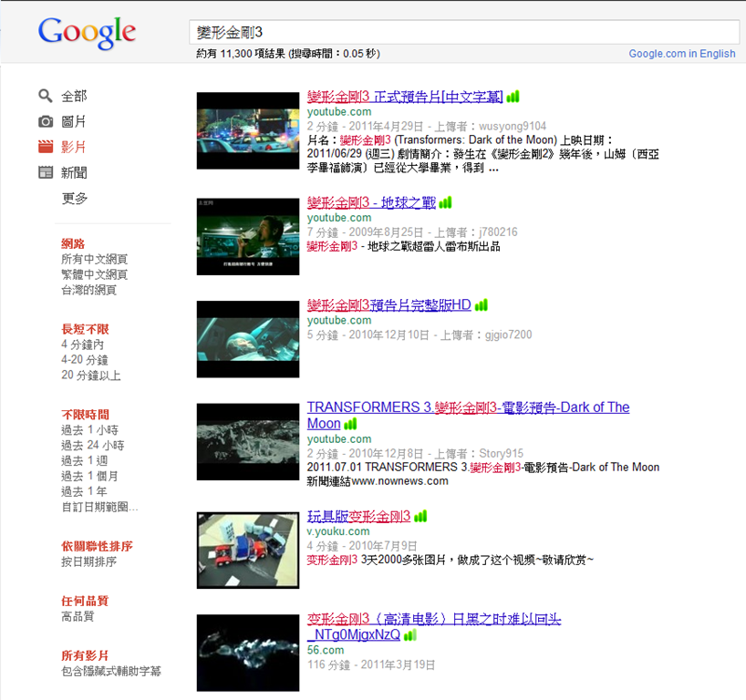Switch to 圖片 image search
This screenshot has height=700, width=746.
click(73, 122)
